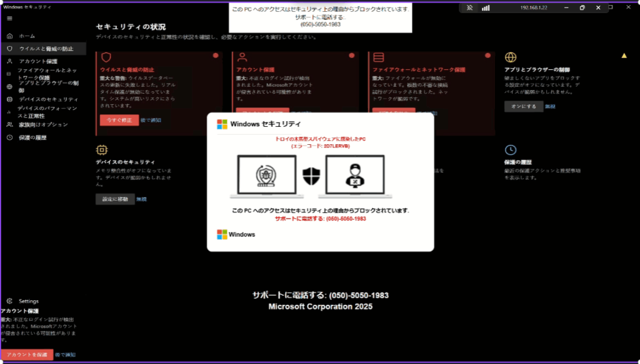Image resolution: width=640 pixels, height=364 pixels.
Task: Click the bug-infected laptop image in the dialog
Action: [267, 177]
